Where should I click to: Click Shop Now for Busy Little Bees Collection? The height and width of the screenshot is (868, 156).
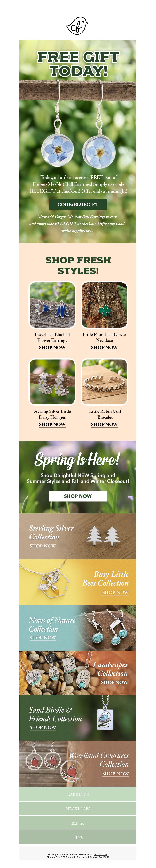[115, 592]
